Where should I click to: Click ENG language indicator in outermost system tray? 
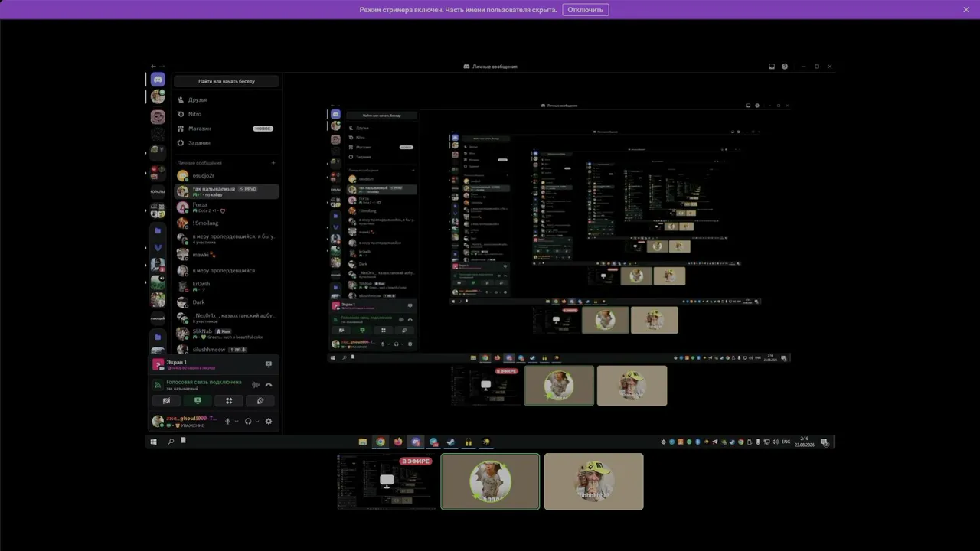tap(786, 442)
